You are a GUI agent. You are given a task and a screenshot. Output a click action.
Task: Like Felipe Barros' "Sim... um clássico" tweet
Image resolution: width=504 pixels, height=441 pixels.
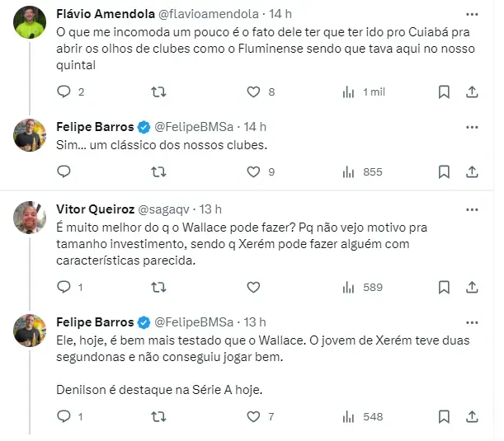pos(254,171)
